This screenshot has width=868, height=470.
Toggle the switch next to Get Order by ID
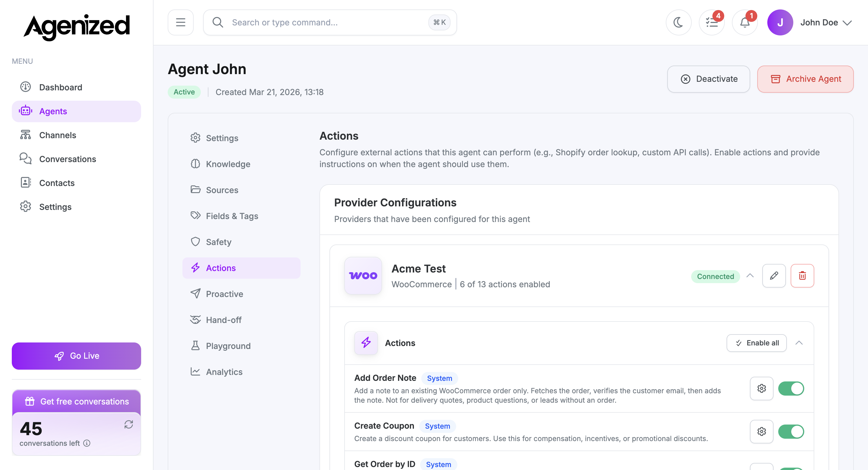click(x=792, y=468)
